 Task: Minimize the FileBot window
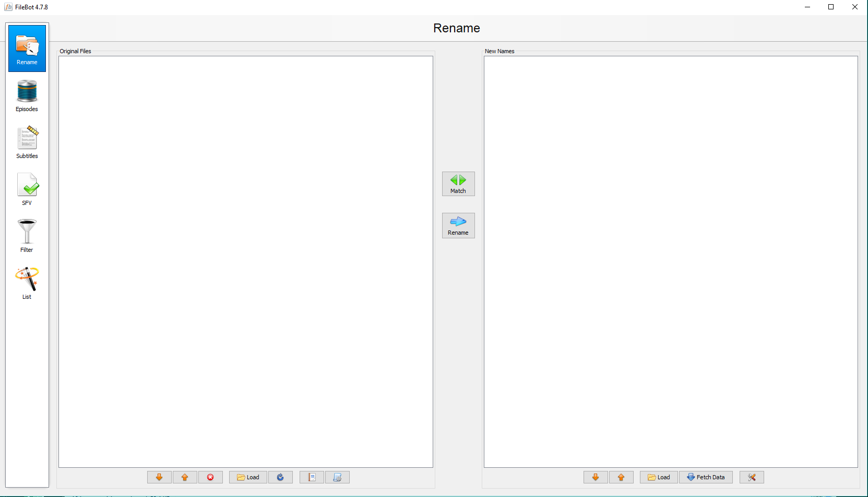(807, 7)
